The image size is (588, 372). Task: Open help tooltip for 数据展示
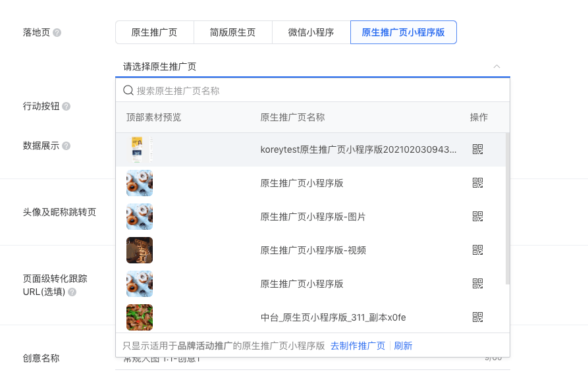pyautogui.click(x=67, y=146)
